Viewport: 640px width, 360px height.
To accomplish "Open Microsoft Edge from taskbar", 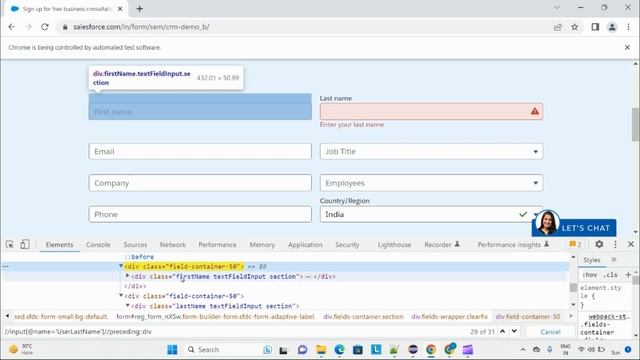I will (339, 350).
